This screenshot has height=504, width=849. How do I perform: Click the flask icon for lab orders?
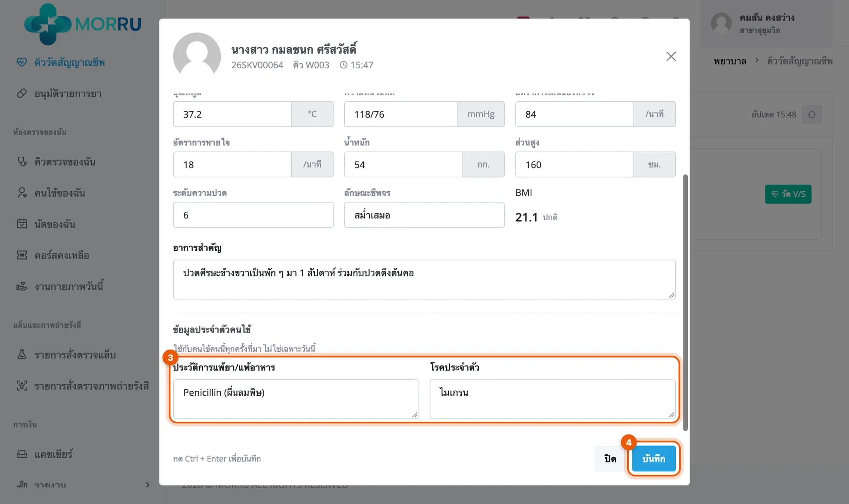[x=22, y=355]
